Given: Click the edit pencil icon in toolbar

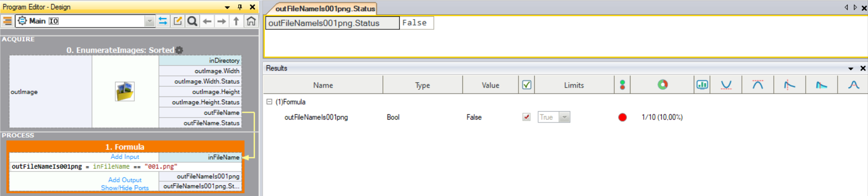Looking at the screenshot, I should click(178, 21).
